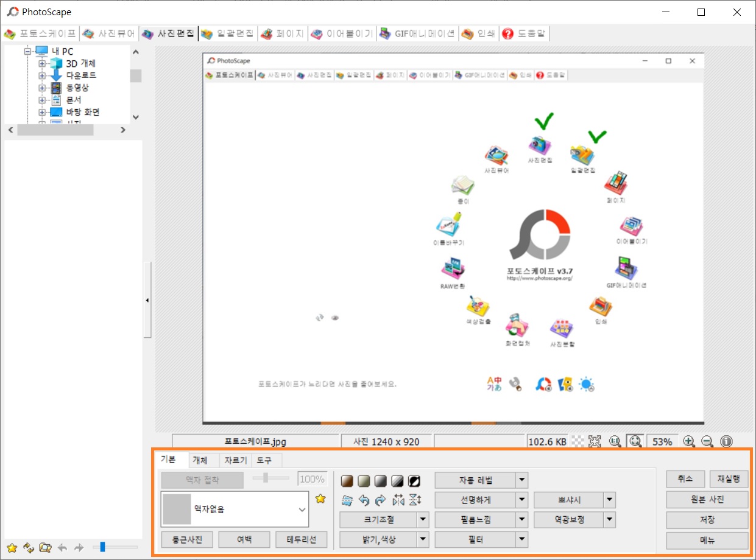Expand the 다운로드 tree node
756x560 pixels.
tap(42, 75)
